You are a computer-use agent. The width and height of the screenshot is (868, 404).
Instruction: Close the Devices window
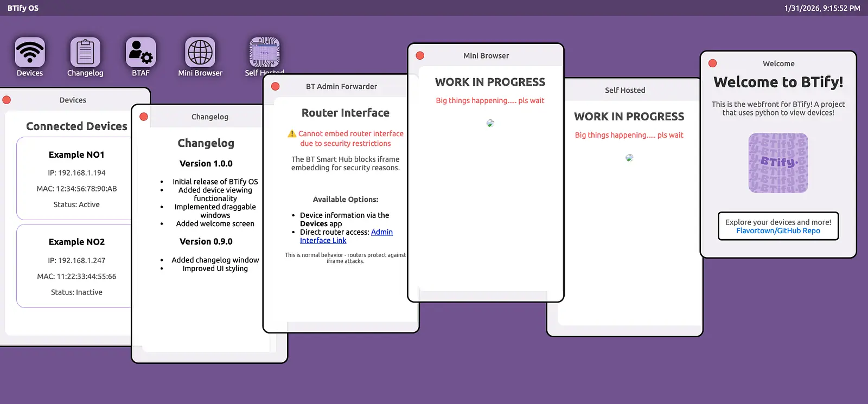[7, 100]
